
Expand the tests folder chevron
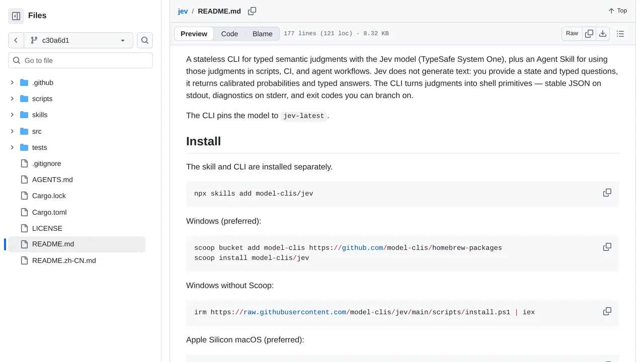[12, 147]
